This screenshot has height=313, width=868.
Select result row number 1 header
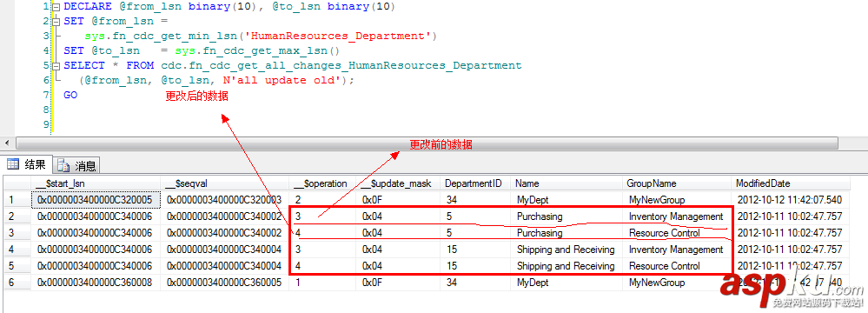(17, 199)
